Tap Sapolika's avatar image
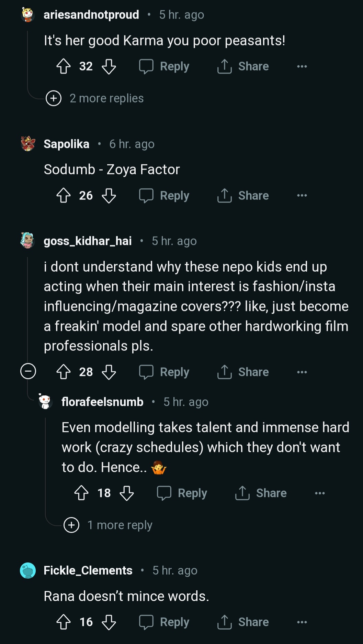The width and height of the screenshot is (363, 644). [x=28, y=144]
